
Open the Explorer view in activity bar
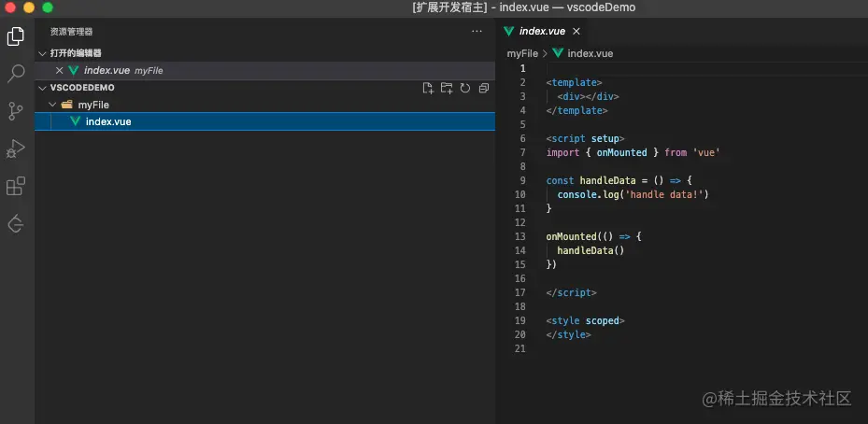point(16,36)
